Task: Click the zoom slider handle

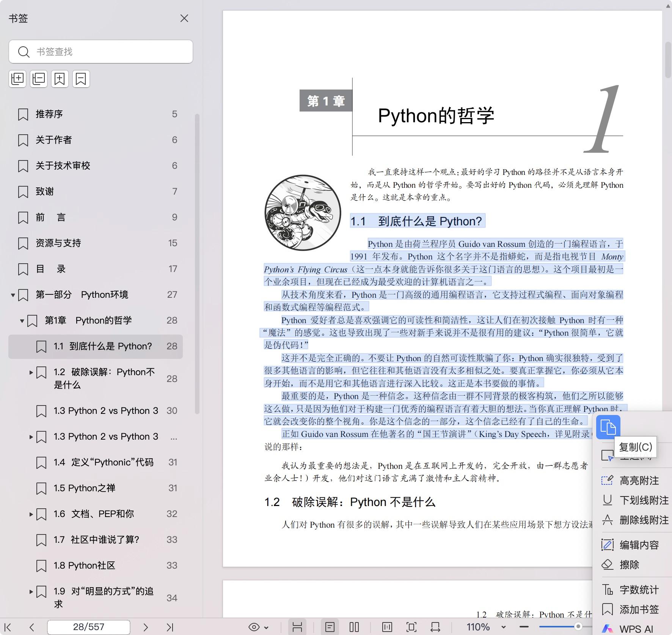Action: pyautogui.click(x=578, y=627)
